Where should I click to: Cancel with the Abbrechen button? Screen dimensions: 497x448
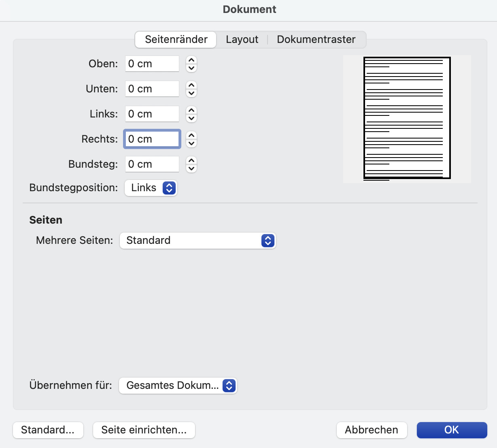[x=372, y=430]
